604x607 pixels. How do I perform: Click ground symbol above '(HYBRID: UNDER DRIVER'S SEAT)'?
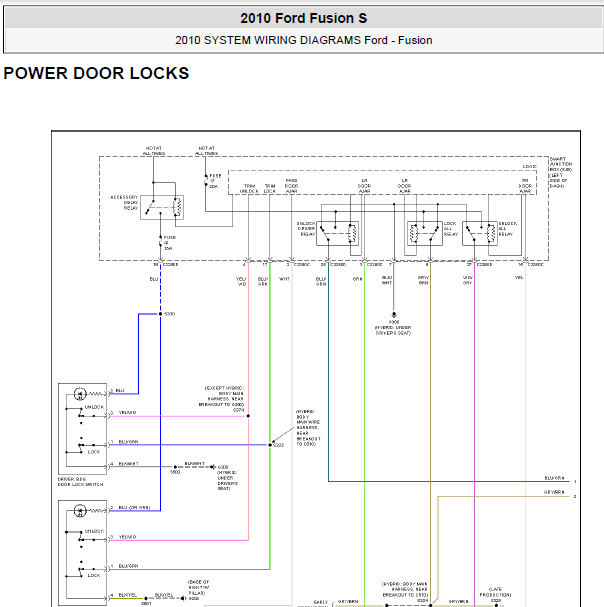pos(394,315)
